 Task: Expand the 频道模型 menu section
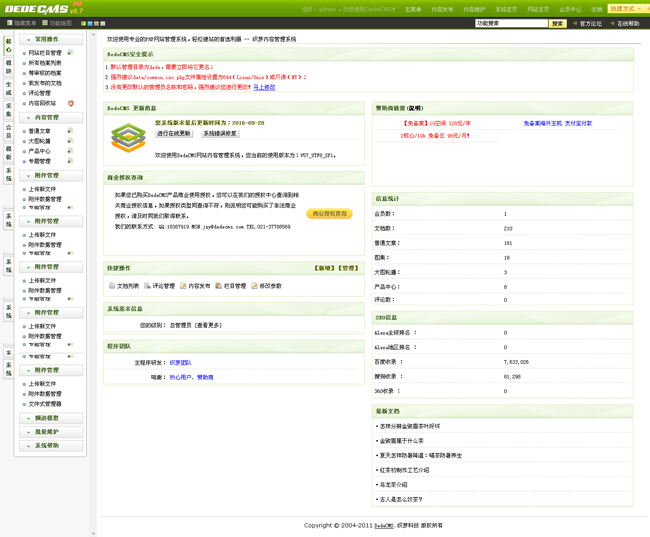point(50,418)
